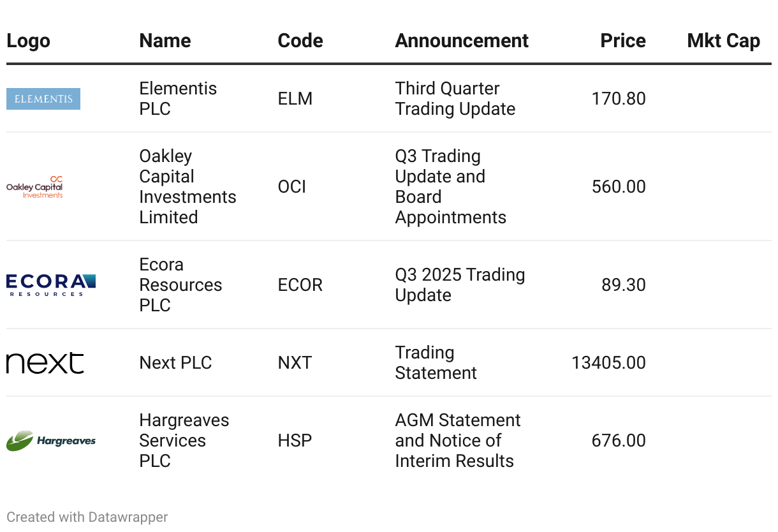This screenshot has height=532, width=778.
Task: Click the Next PLC price 13405.00
Action: [608, 363]
